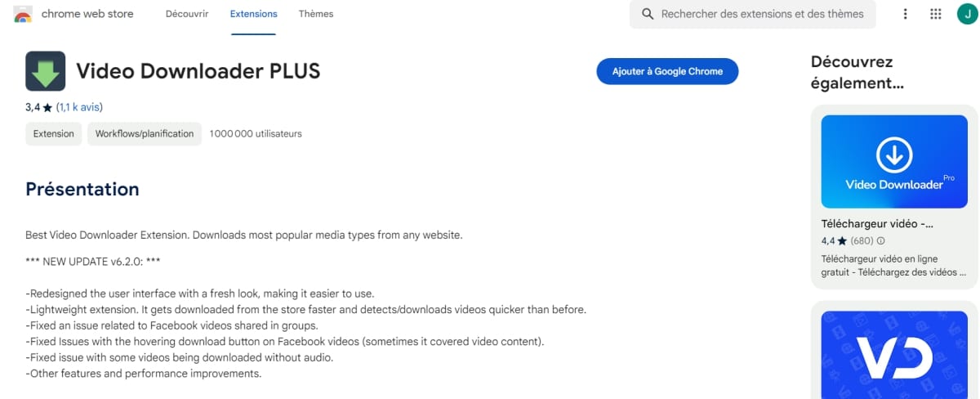This screenshot has width=980, height=399.
Task: Select the Workflows/planification chip
Action: click(145, 133)
